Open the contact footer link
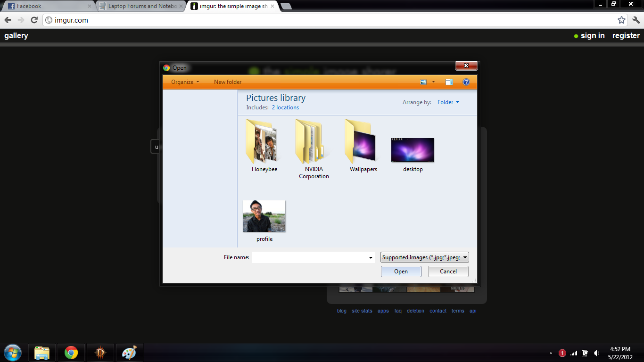Image resolution: width=644 pixels, height=362 pixels. click(438, 311)
